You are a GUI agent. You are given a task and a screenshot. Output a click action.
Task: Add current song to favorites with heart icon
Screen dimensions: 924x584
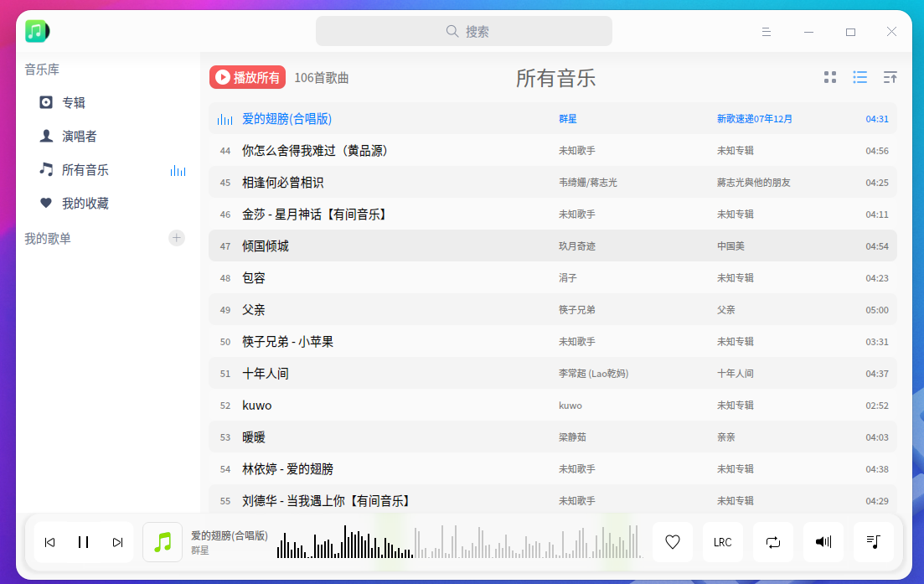click(672, 542)
